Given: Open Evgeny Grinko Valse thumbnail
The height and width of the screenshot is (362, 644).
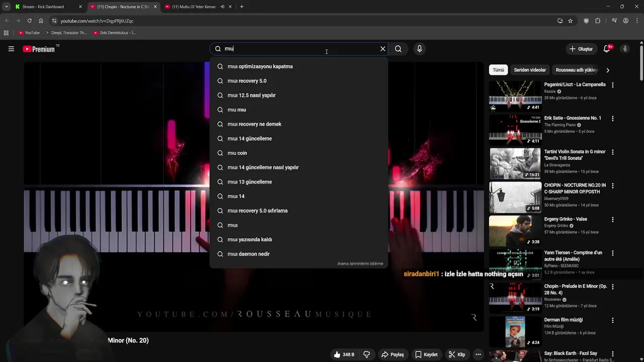Looking at the screenshot, I should (x=515, y=230).
